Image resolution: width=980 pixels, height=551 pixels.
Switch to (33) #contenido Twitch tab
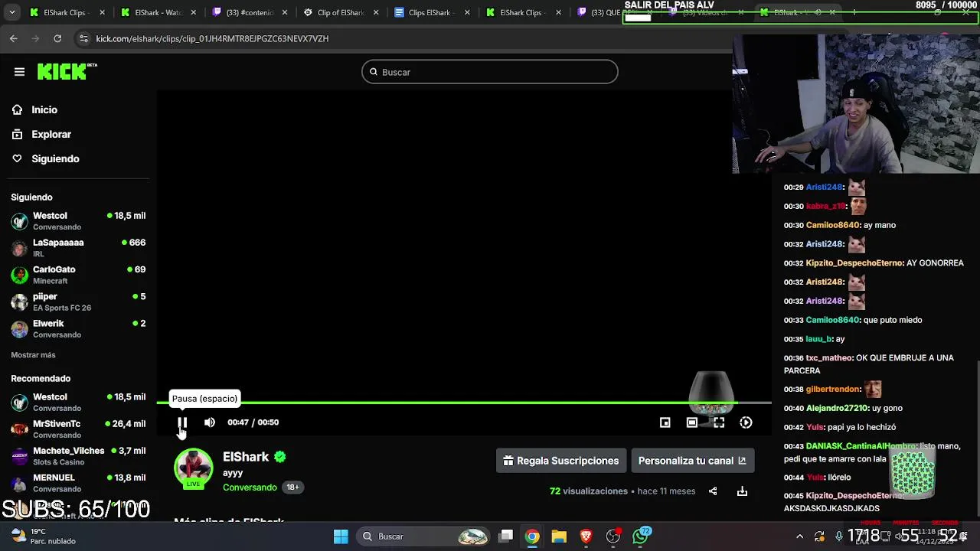[x=250, y=12]
